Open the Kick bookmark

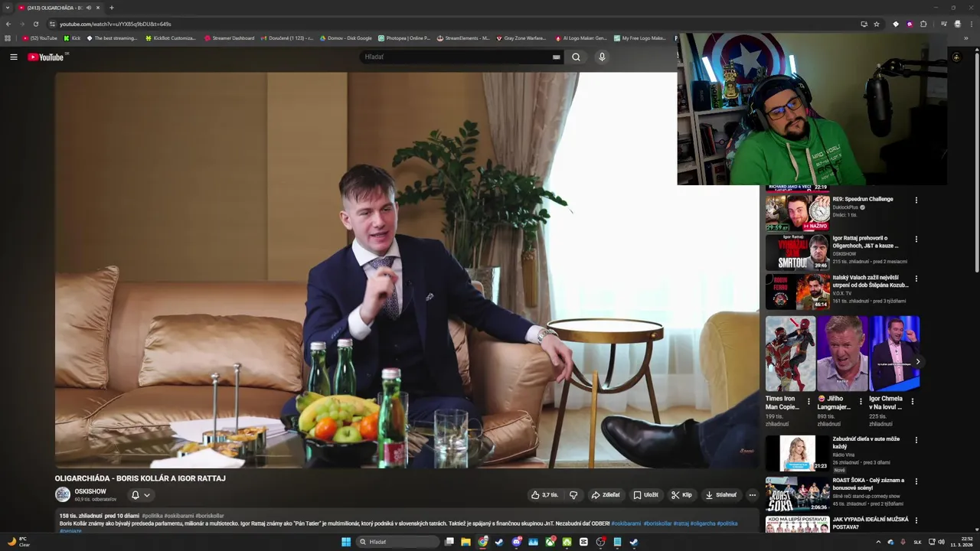72,37
